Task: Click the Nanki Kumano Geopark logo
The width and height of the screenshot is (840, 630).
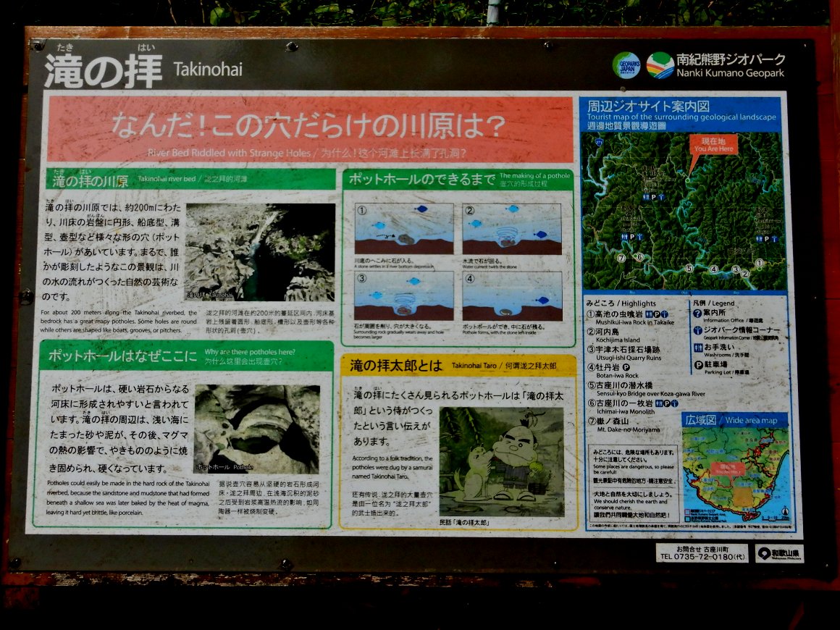Action: 660,65
